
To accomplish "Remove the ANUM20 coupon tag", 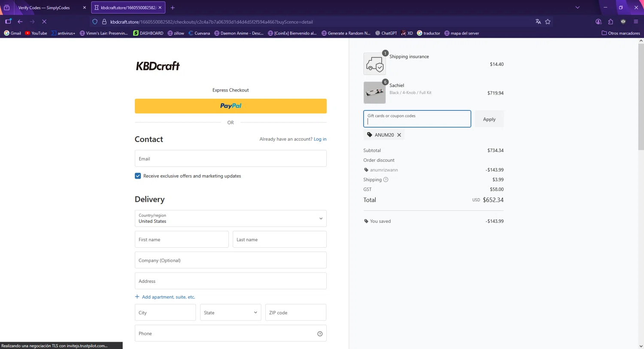I will click(399, 135).
